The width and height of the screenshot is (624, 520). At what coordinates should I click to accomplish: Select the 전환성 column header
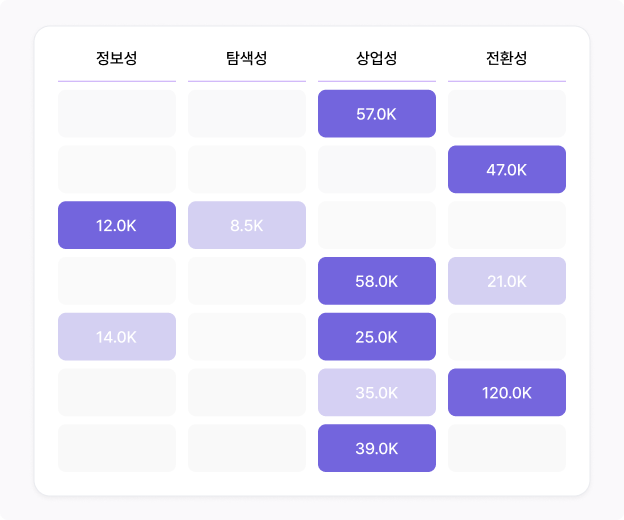pyautogui.click(x=507, y=58)
